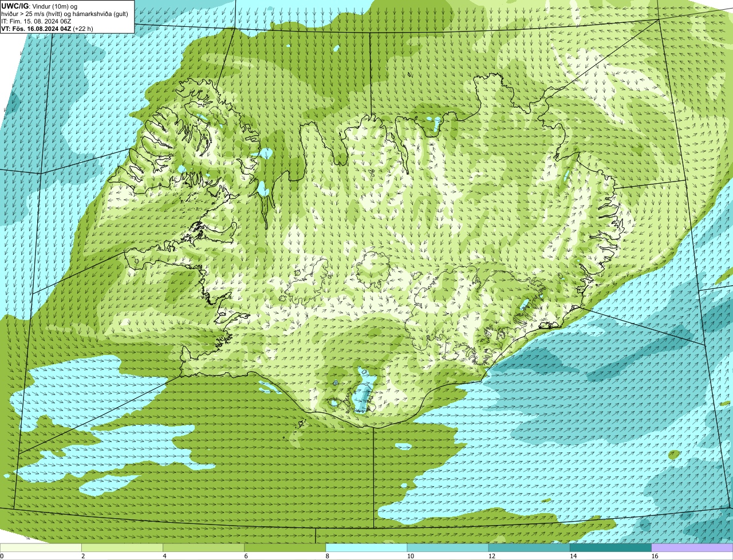The width and height of the screenshot is (733, 560).
Task: Click the legend scale label '8'
Action: (x=327, y=556)
